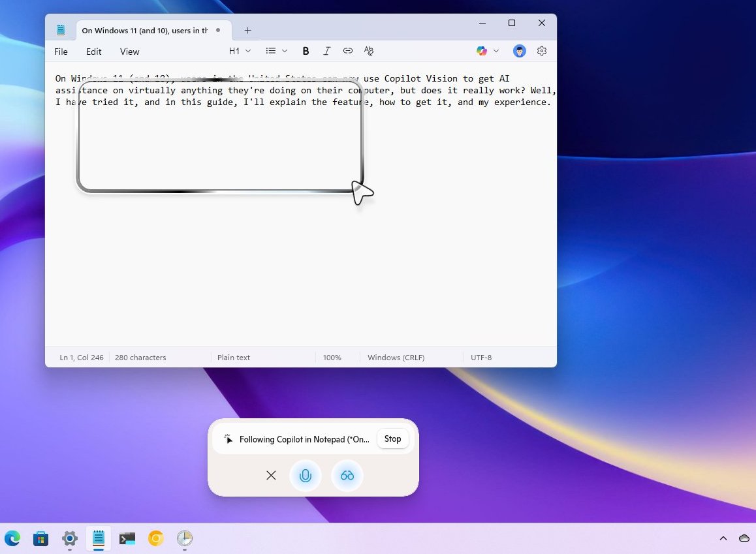Insert a hyperlink
This screenshot has height=554, width=756.
click(347, 51)
